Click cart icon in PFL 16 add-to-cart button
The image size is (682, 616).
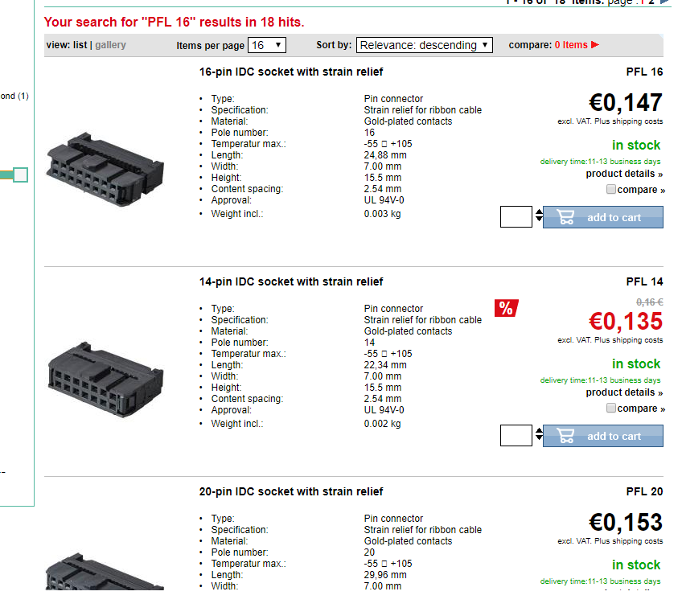point(565,217)
